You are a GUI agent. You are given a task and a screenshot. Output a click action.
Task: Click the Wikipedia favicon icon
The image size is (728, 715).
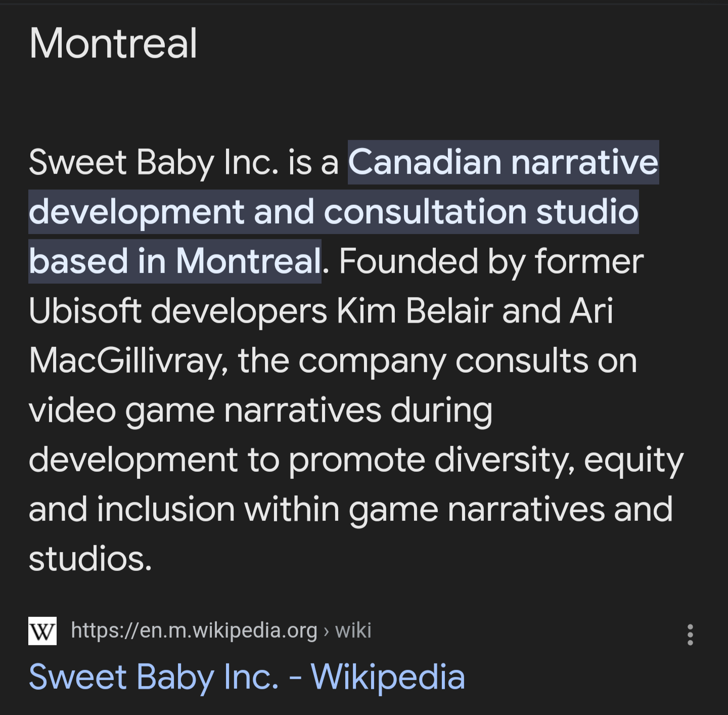tap(42, 631)
